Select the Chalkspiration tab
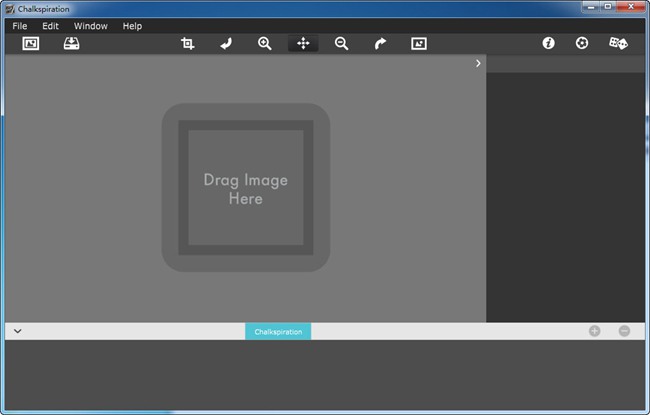The image size is (650, 415). coord(278,331)
